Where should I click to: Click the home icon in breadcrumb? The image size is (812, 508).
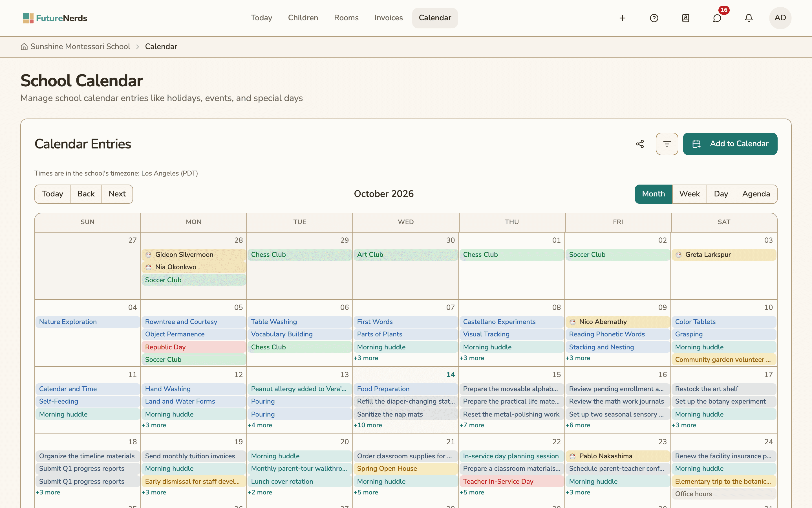click(x=24, y=47)
